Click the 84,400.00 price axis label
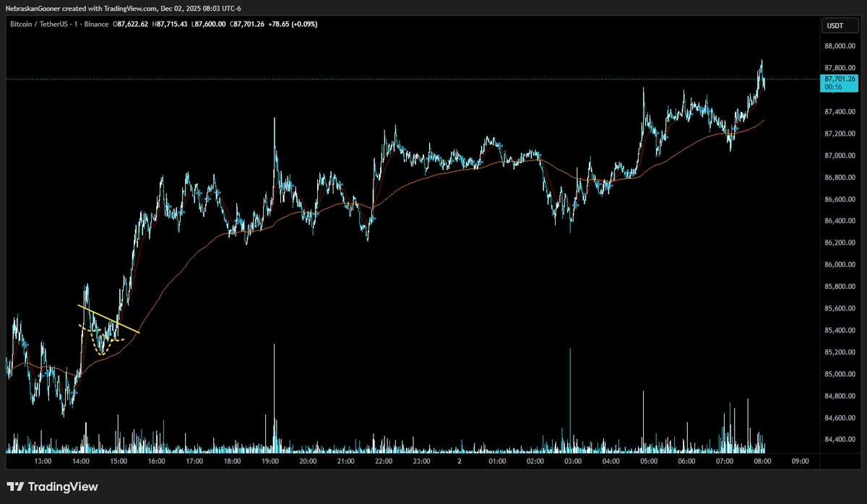The image size is (867, 504). (839, 440)
